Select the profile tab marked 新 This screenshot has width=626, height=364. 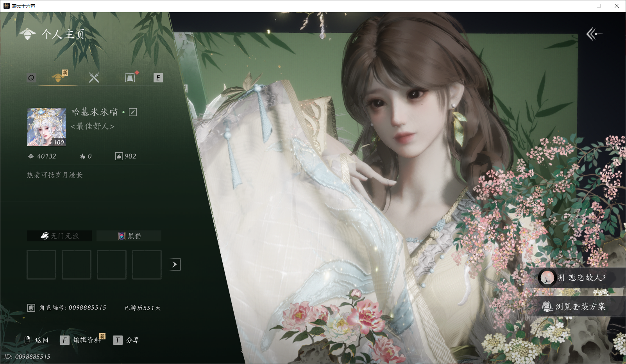[x=58, y=77]
